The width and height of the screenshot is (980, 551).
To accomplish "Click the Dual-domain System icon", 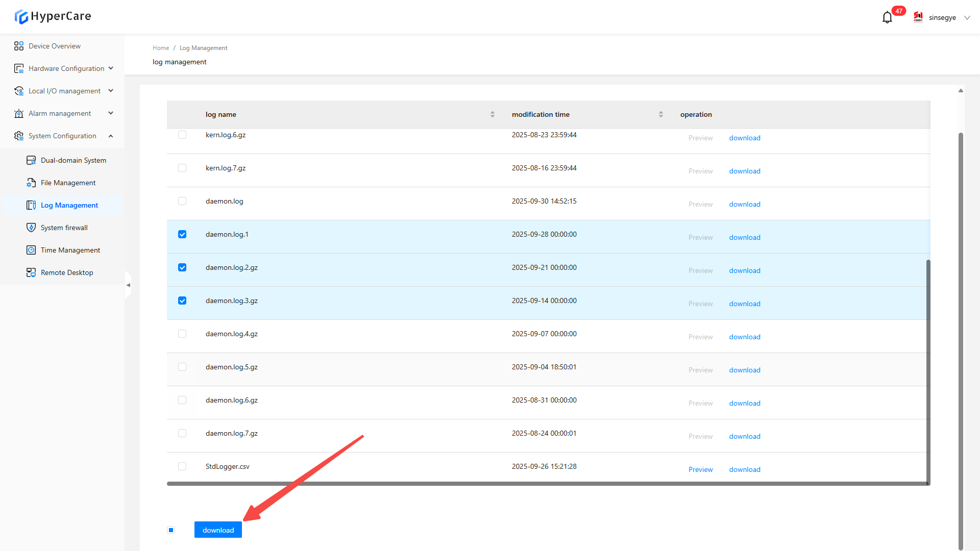I will 31,160.
